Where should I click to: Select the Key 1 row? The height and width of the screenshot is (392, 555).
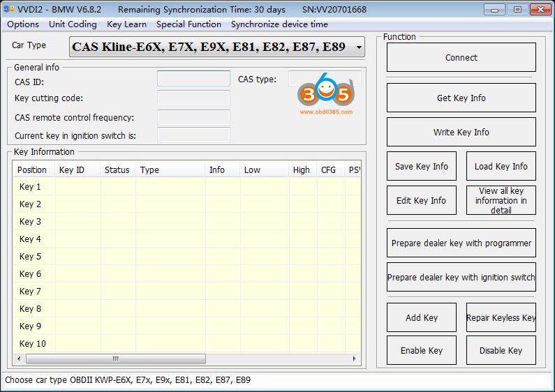186,186
